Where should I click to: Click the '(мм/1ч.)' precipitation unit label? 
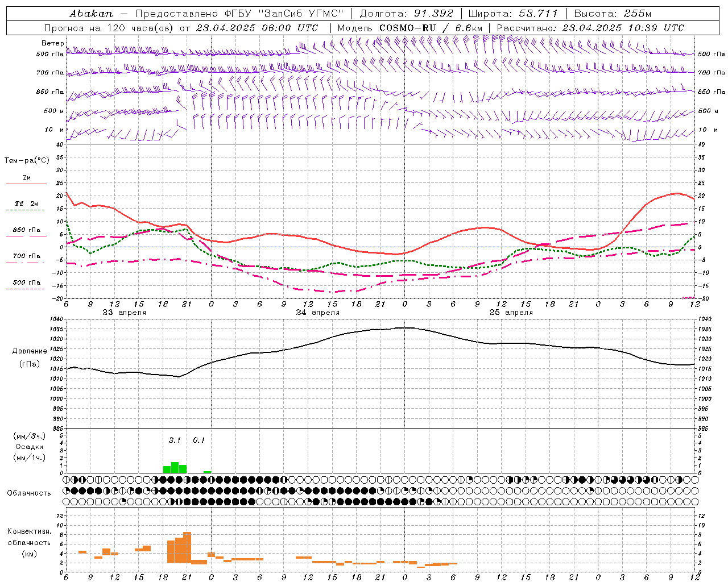[x=30, y=458]
